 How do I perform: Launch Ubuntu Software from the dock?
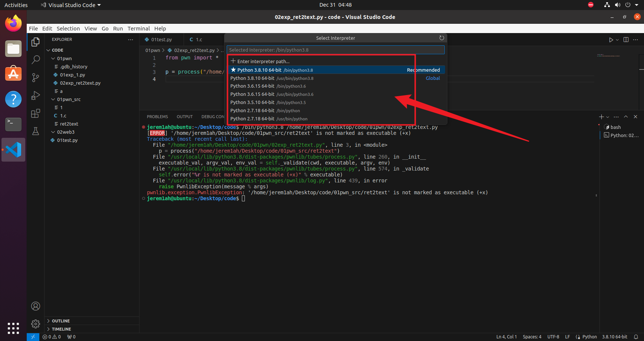pos(13,74)
